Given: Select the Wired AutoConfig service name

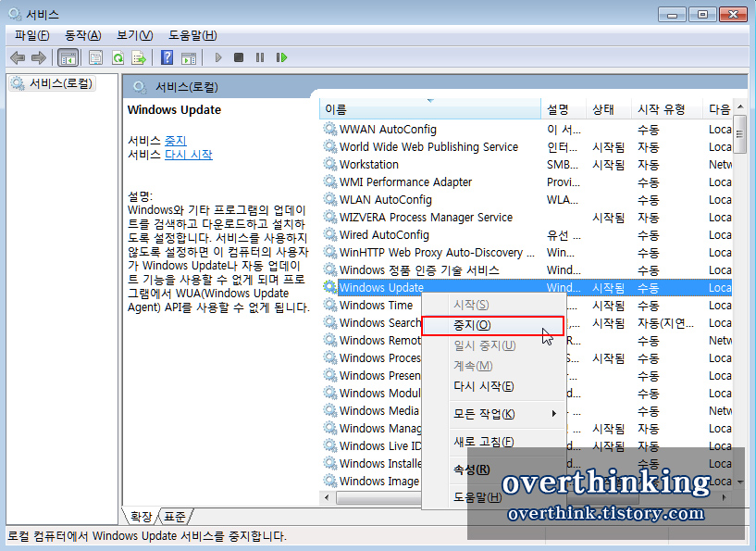Looking at the screenshot, I should (x=384, y=235).
